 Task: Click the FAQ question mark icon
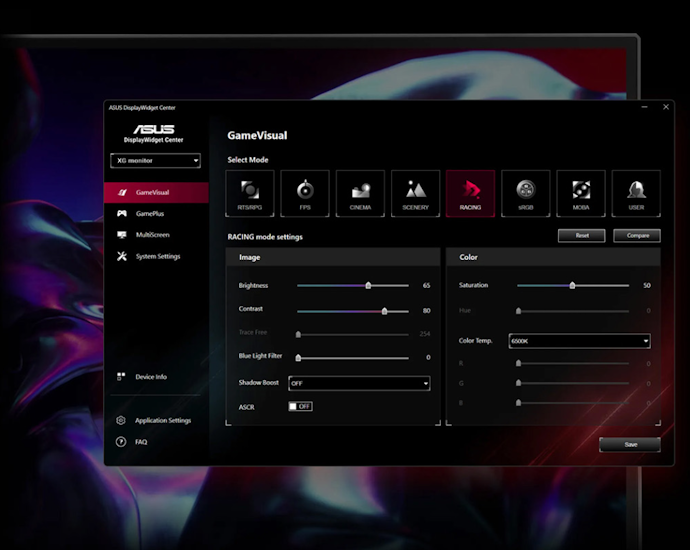tap(121, 442)
